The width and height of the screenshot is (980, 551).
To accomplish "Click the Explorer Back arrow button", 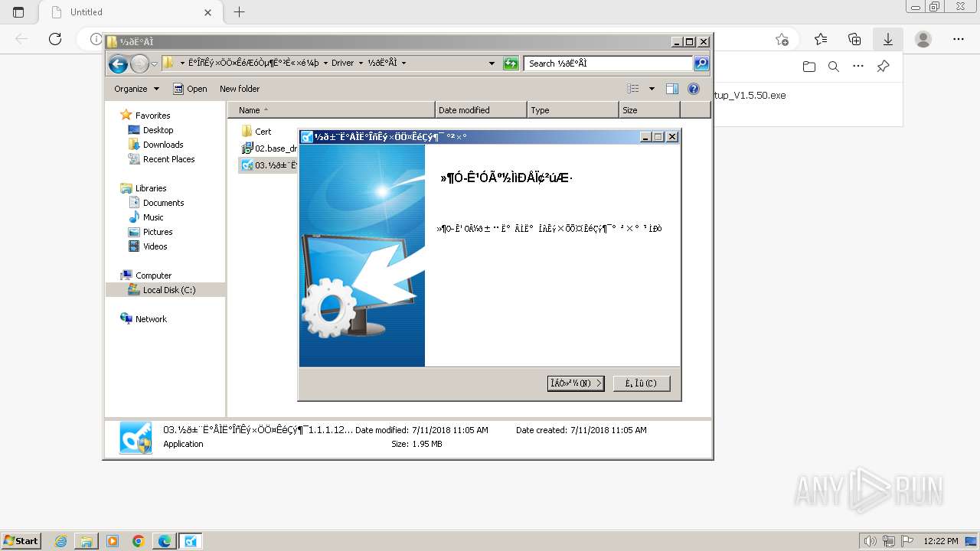I will coord(118,64).
